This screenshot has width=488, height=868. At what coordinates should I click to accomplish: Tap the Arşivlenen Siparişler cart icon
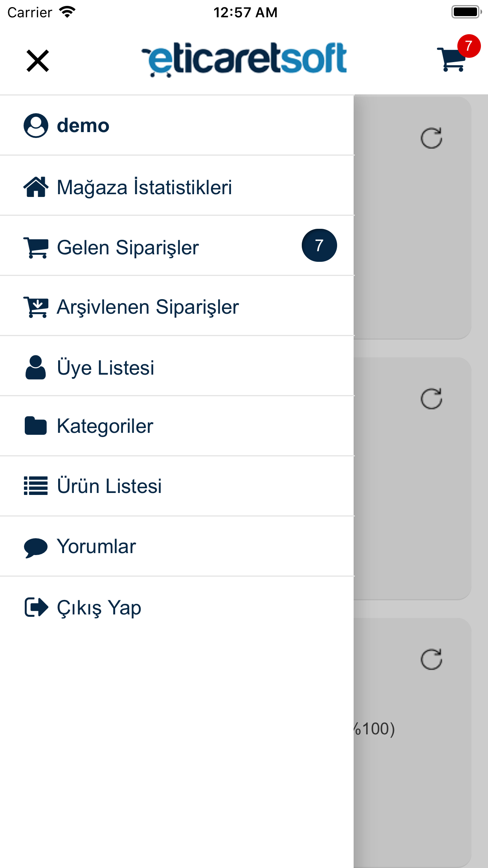[x=36, y=307]
